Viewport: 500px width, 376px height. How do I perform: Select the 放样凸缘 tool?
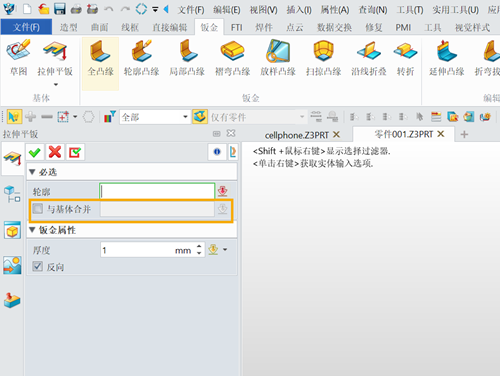(x=278, y=58)
